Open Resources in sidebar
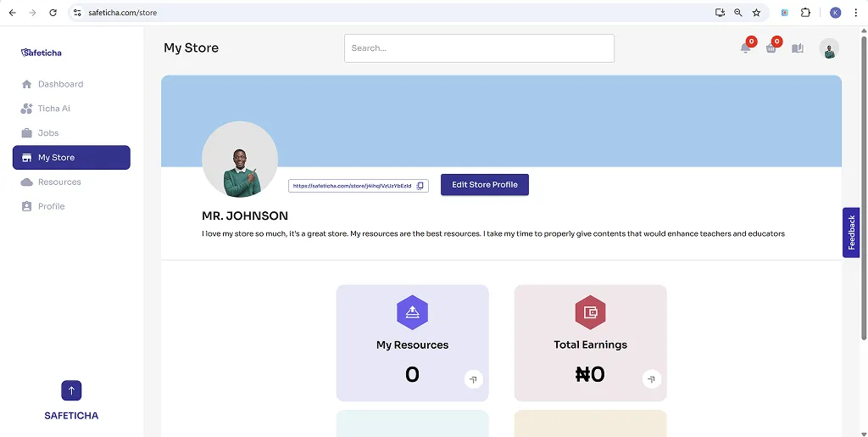The height and width of the screenshot is (437, 868). click(71, 182)
